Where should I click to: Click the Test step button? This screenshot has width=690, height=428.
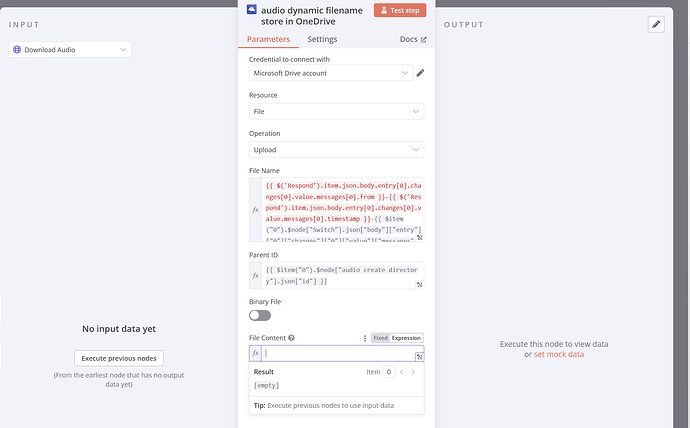pos(400,10)
